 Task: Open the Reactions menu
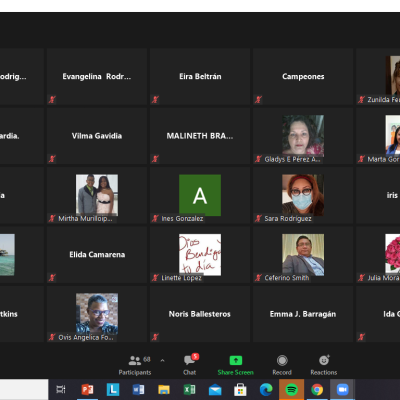324,365
